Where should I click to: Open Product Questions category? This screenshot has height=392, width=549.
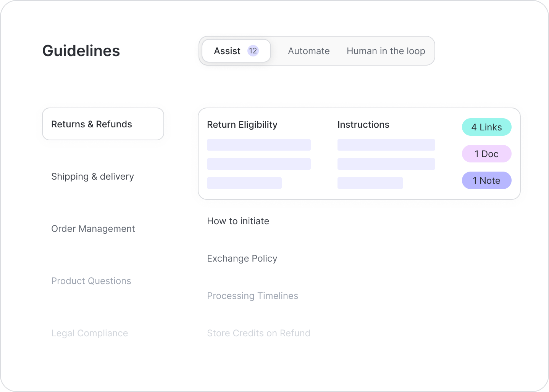click(x=91, y=281)
